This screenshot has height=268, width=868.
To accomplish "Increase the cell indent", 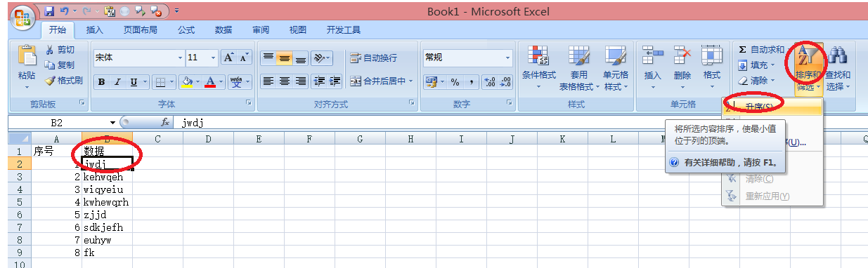I will 335,81.
